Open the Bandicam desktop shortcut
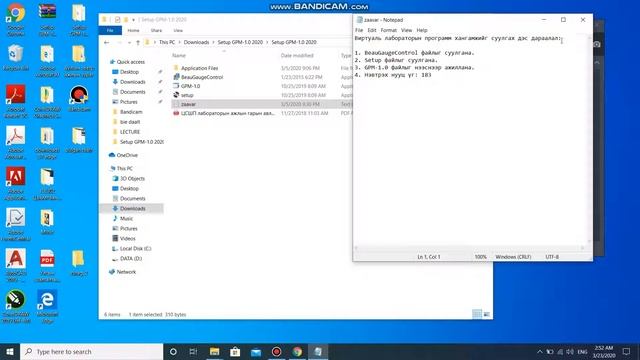Image resolution: width=640 pixels, height=360 pixels. [x=79, y=99]
